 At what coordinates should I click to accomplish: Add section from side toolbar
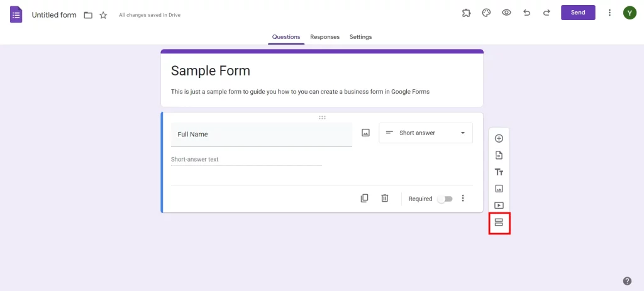pos(499,222)
